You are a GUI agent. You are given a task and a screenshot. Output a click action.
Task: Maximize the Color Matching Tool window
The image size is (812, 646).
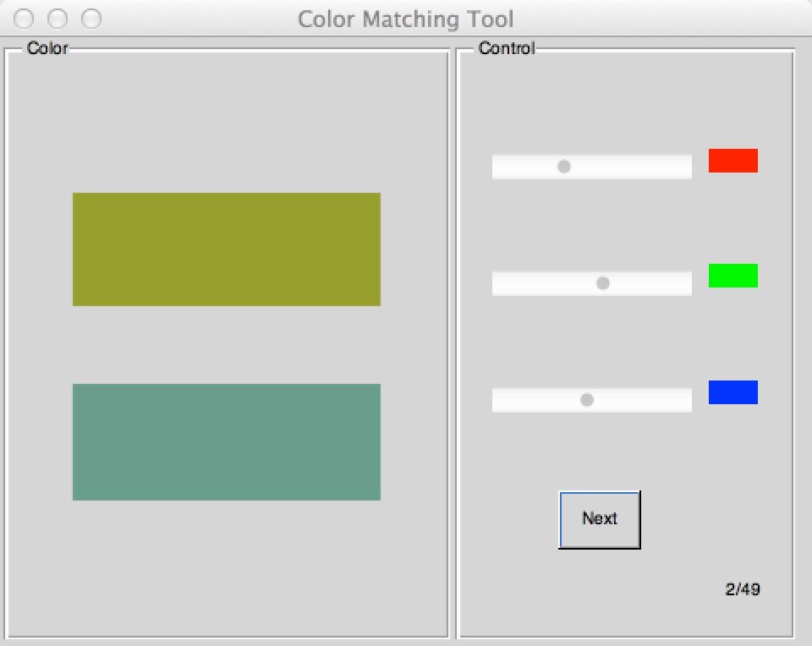91,19
